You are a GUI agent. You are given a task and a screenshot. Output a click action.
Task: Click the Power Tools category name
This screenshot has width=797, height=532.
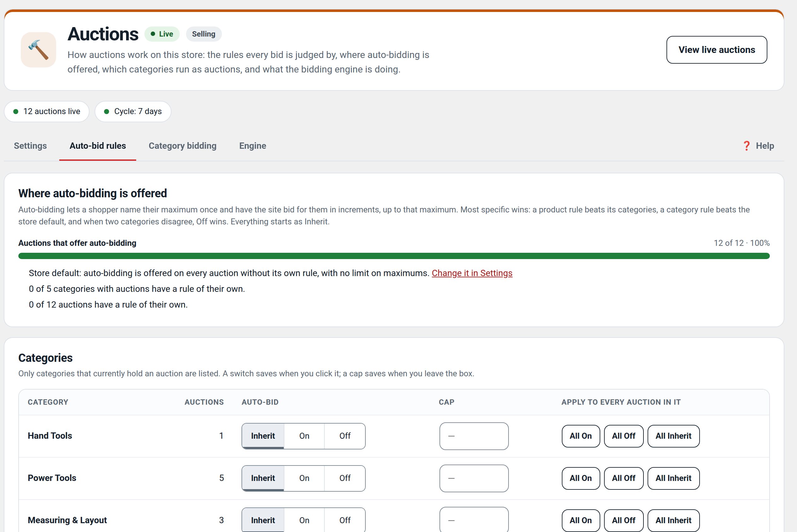coord(52,478)
